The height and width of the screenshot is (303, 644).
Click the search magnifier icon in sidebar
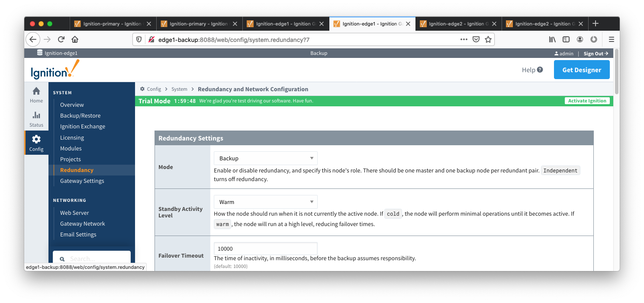click(x=62, y=259)
